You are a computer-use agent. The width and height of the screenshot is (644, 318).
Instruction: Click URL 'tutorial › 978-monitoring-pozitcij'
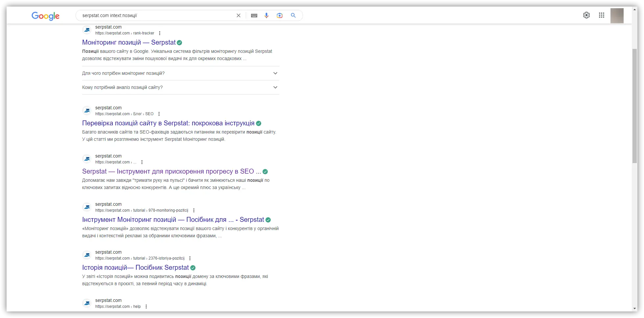coord(161,210)
